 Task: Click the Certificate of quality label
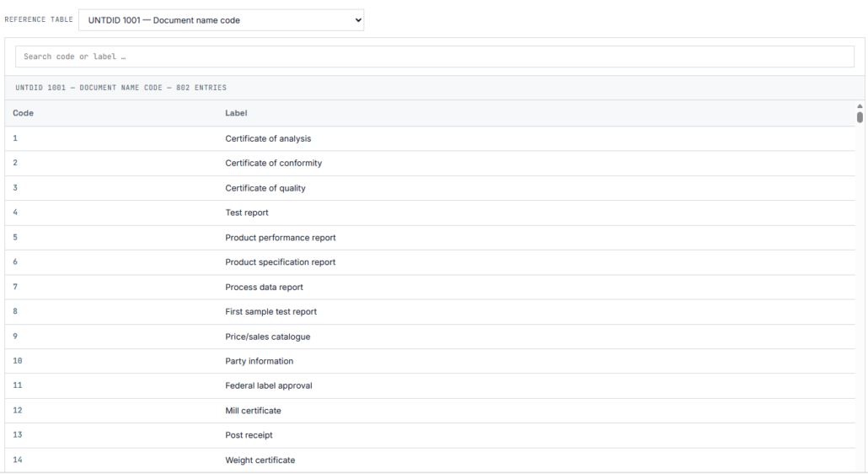[265, 188]
